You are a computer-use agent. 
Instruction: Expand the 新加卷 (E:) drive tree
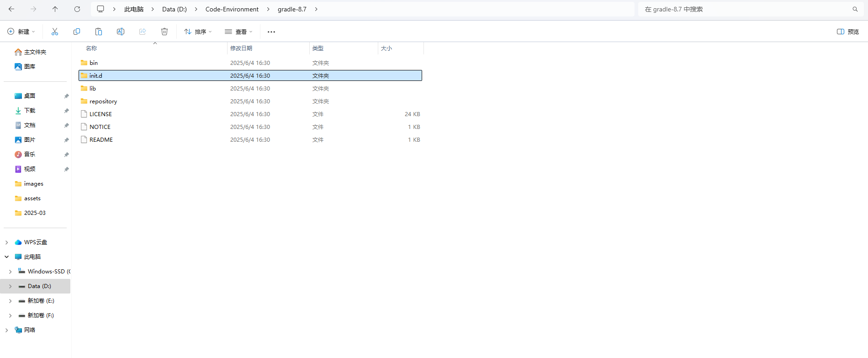(x=10, y=301)
